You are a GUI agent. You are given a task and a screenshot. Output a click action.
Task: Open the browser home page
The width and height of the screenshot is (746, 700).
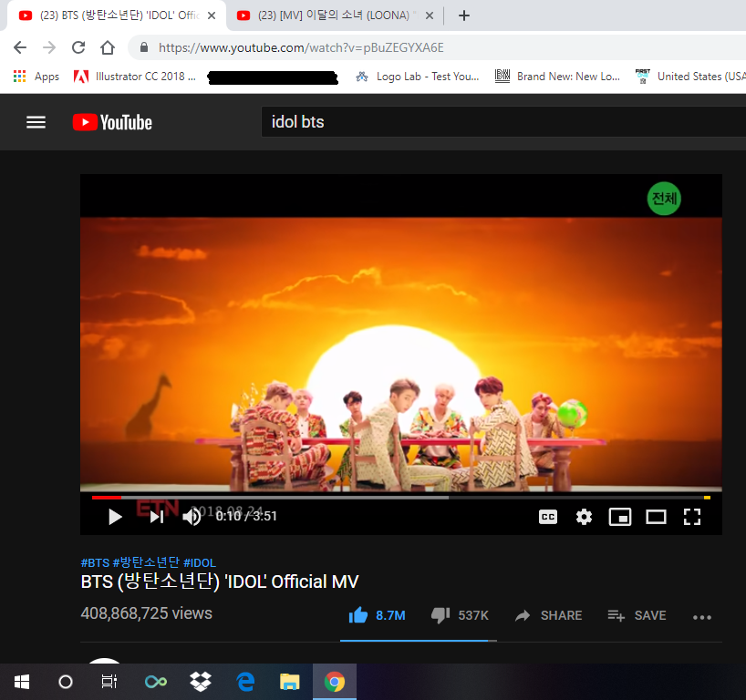108,47
